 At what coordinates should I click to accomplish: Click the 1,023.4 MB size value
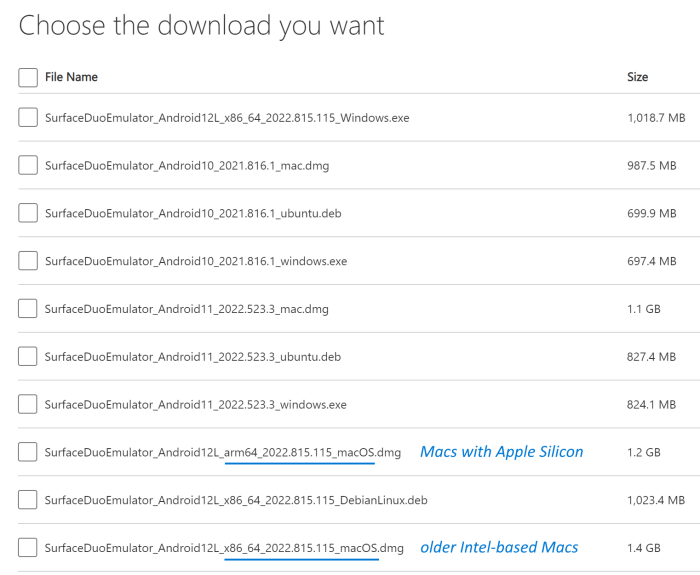656,500
